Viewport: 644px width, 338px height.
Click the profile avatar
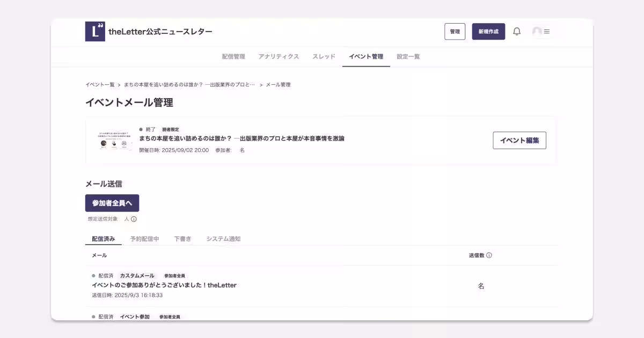point(538,32)
